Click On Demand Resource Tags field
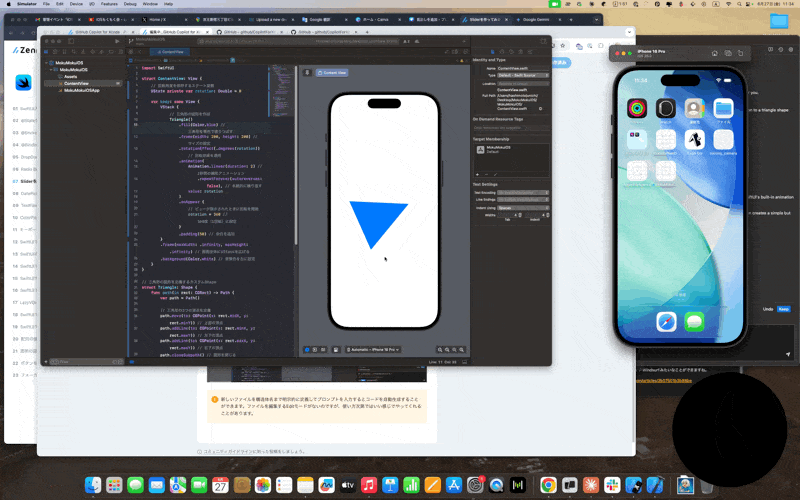 coord(511,128)
